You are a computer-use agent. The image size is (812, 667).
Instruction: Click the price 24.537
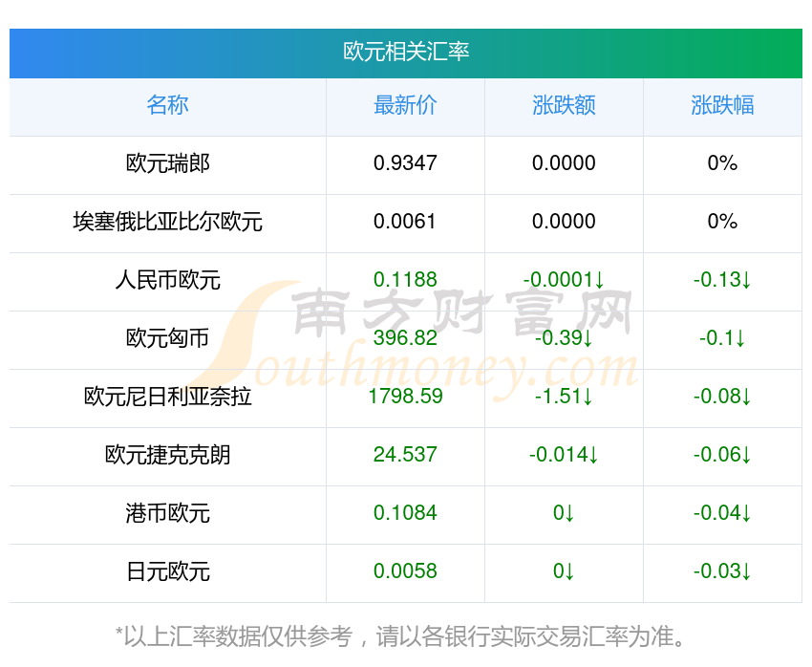pyautogui.click(x=405, y=455)
